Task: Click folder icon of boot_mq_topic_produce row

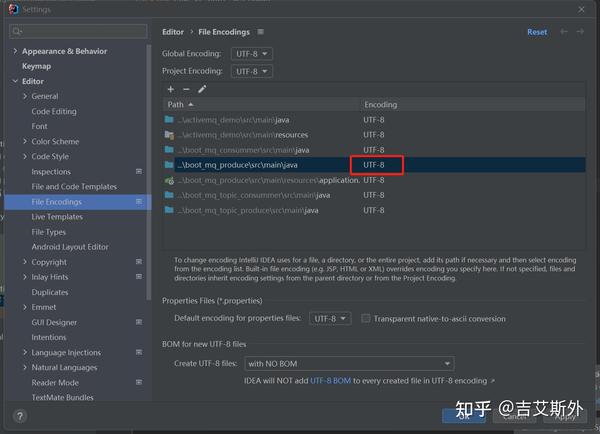Action: pos(169,210)
